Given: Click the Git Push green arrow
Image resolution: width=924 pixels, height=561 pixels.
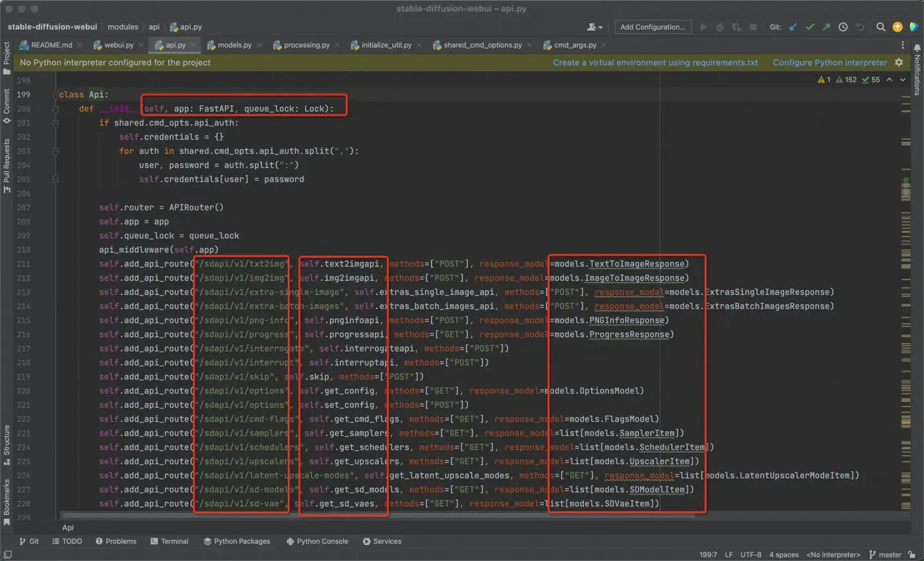Looking at the screenshot, I should coord(826,27).
